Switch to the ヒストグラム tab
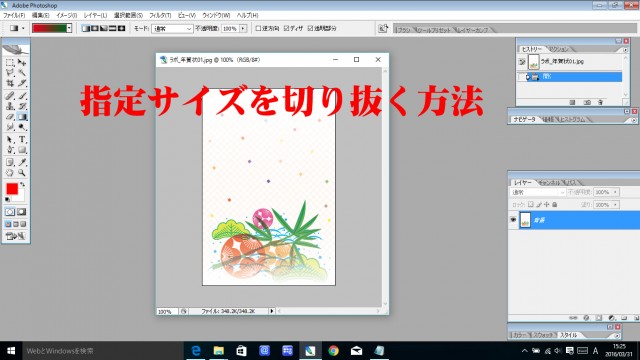 pos(573,120)
